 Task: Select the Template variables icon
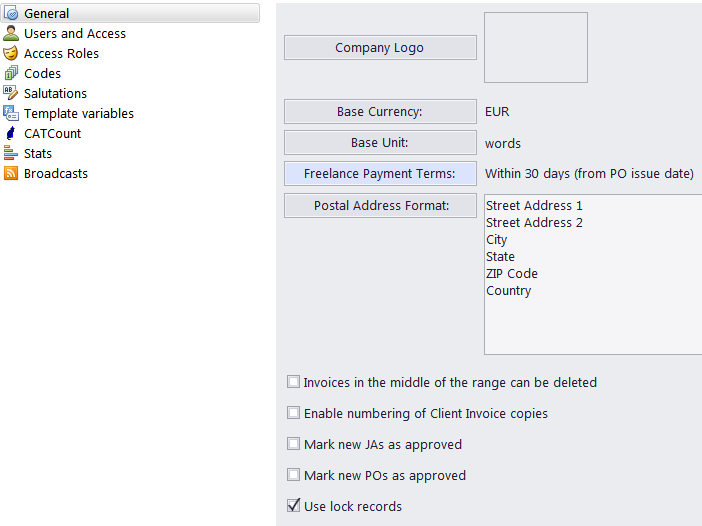point(11,113)
